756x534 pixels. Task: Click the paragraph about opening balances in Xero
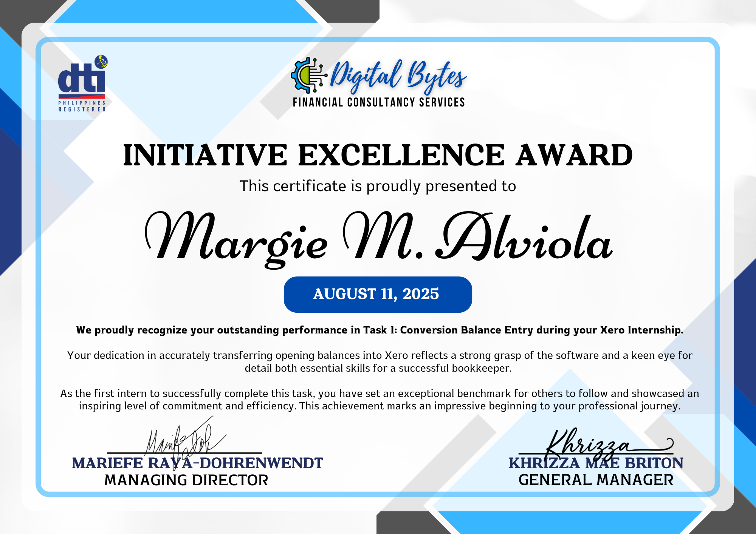click(380, 361)
